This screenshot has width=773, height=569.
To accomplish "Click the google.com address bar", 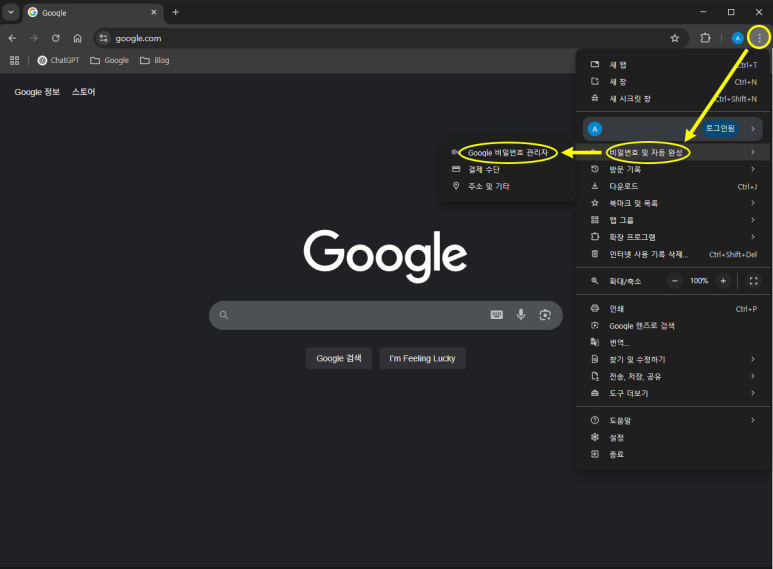I will tap(389, 38).
